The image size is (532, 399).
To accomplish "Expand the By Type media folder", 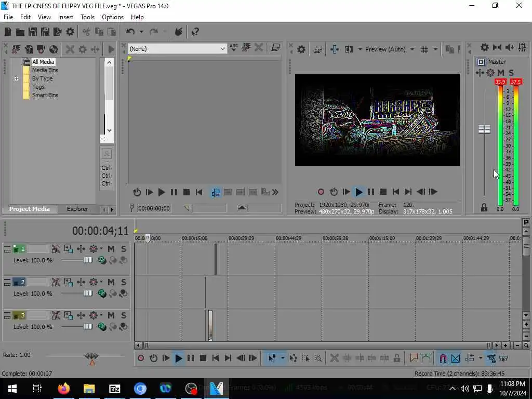I will coord(16,79).
